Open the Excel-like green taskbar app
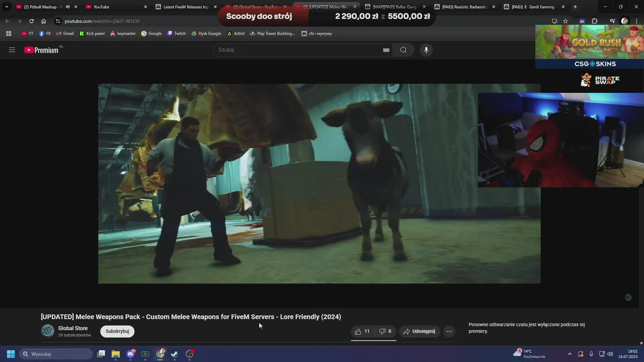 point(145,354)
